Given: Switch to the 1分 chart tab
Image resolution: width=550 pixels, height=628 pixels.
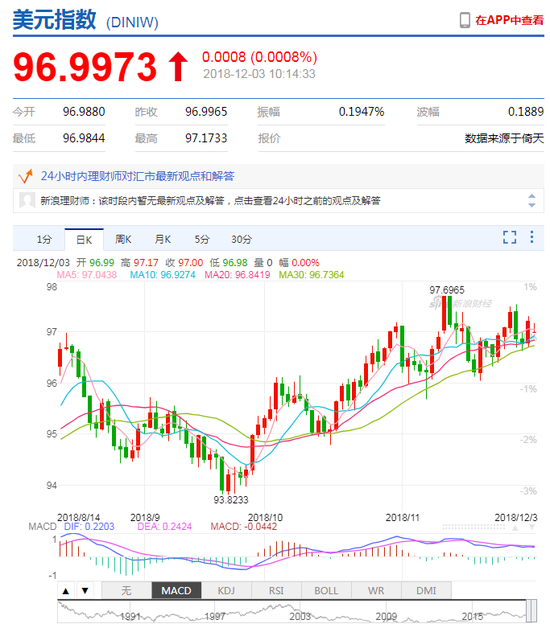Looking at the screenshot, I should (x=44, y=240).
